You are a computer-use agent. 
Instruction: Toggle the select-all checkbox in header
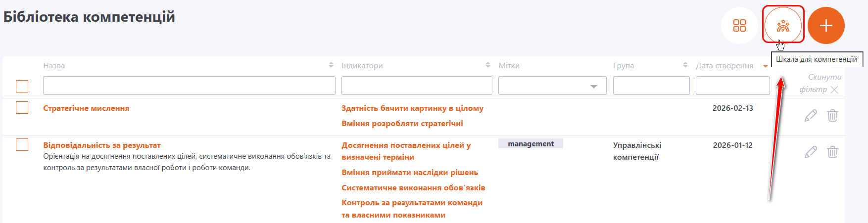tap(22, 86)
